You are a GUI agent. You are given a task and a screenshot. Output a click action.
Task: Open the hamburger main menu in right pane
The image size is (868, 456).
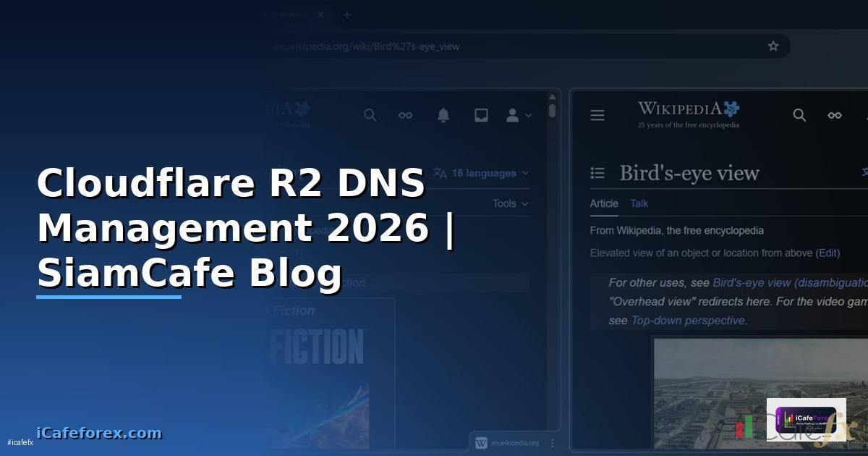click(x=597, y=115)
